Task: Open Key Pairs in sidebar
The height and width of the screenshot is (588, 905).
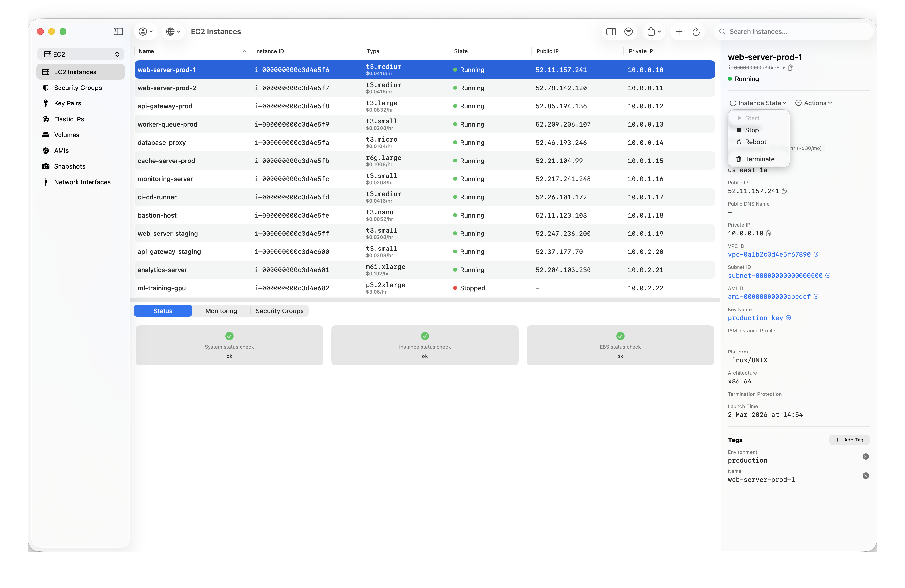Action: tap(81, 103)
